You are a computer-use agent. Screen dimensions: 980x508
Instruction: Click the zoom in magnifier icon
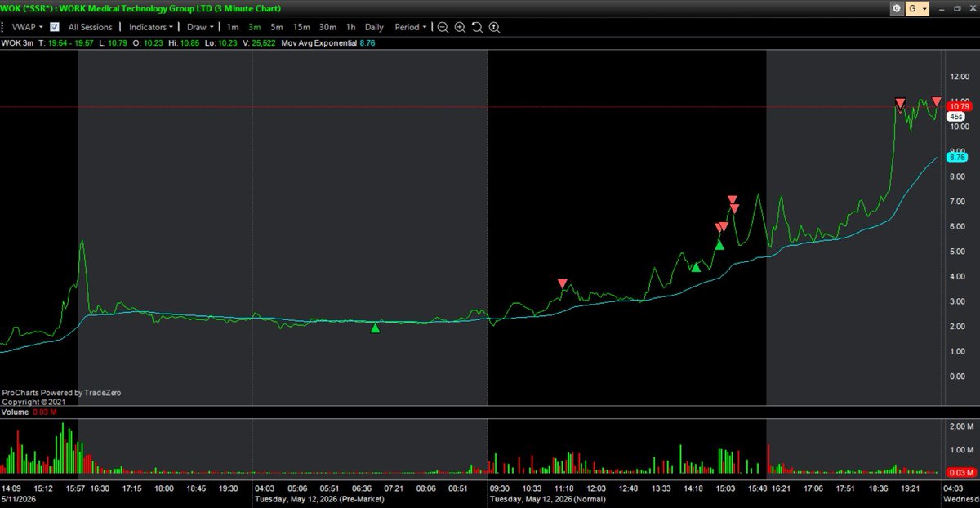[x=460, y=27]
